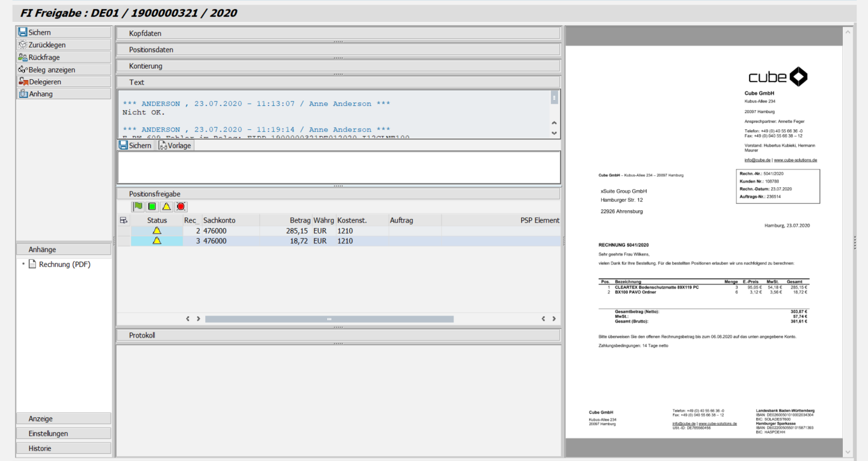Click the Zurücklegen button
The width and height of the screenshot is (868, 461).
click(63, 45)
